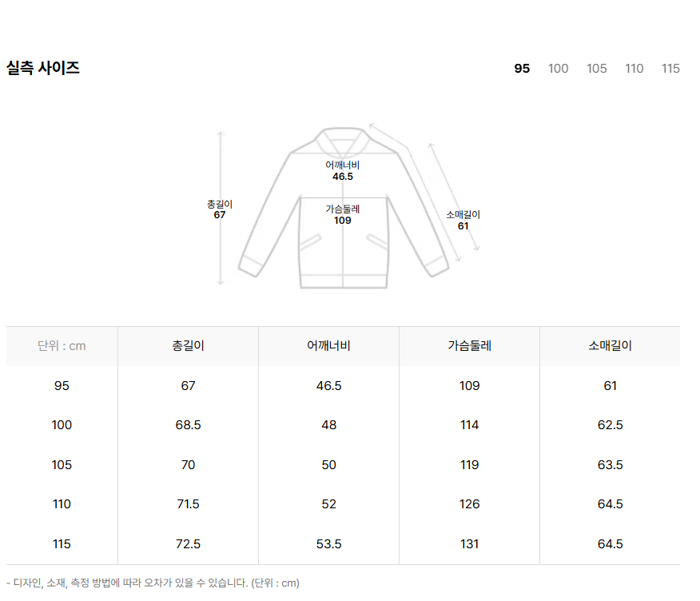This screenshot has width=700, height=601.
Task: Open the 110 size tab
Action: [x=634, y=68]
